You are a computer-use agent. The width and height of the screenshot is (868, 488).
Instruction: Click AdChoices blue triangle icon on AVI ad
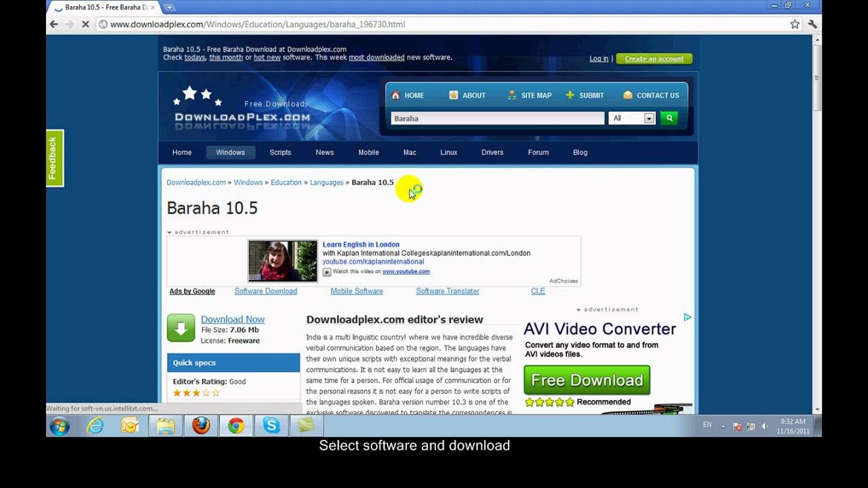tap(687, 317)
